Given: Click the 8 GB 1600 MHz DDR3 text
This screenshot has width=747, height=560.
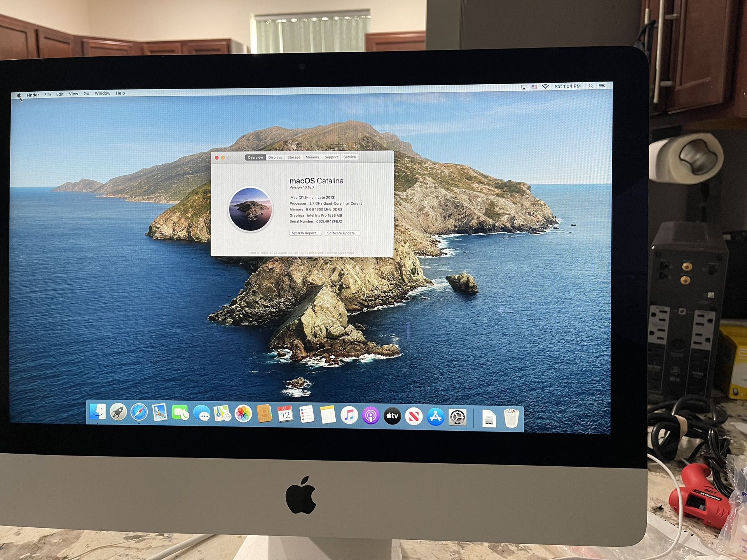Looking at the screenshot, I should [x=324, y=209].
